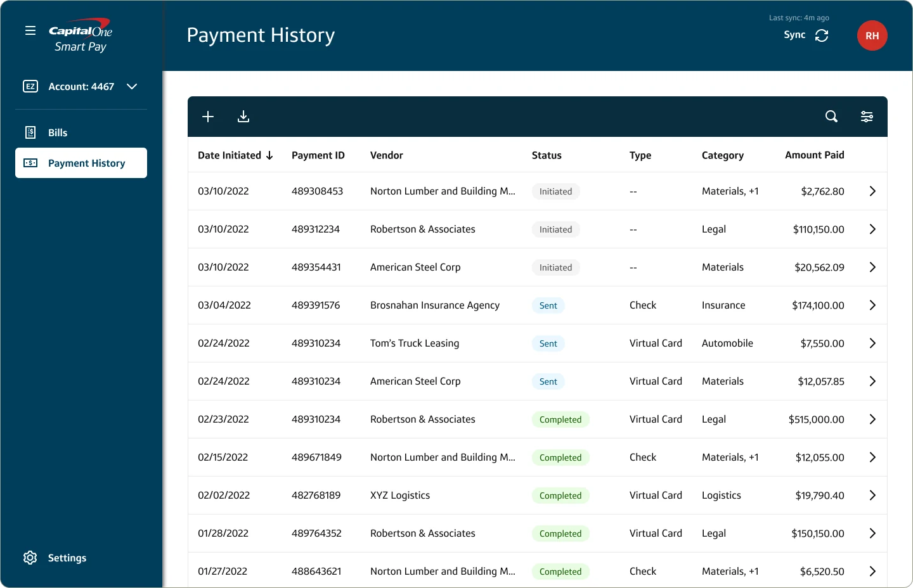Open details for the $515,000.00 payment
Image resolution: width=913 pixels, height=588 pixels.
coord(872,419)
